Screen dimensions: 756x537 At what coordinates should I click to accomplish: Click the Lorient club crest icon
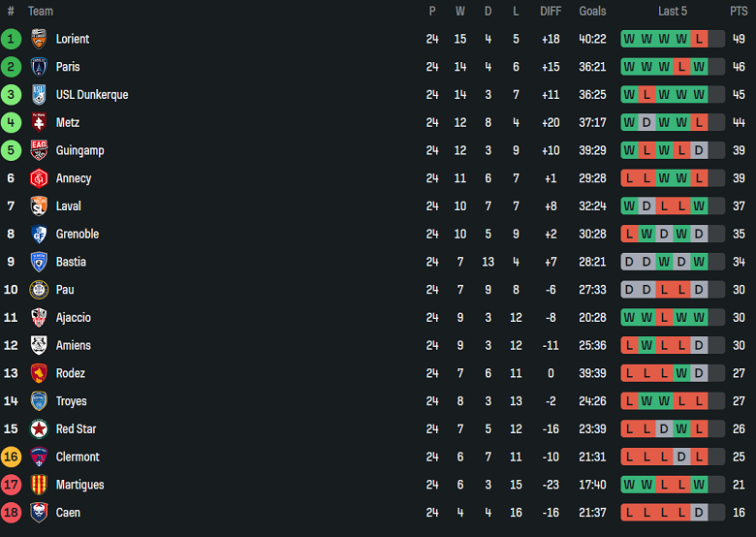tap(39, 39)
